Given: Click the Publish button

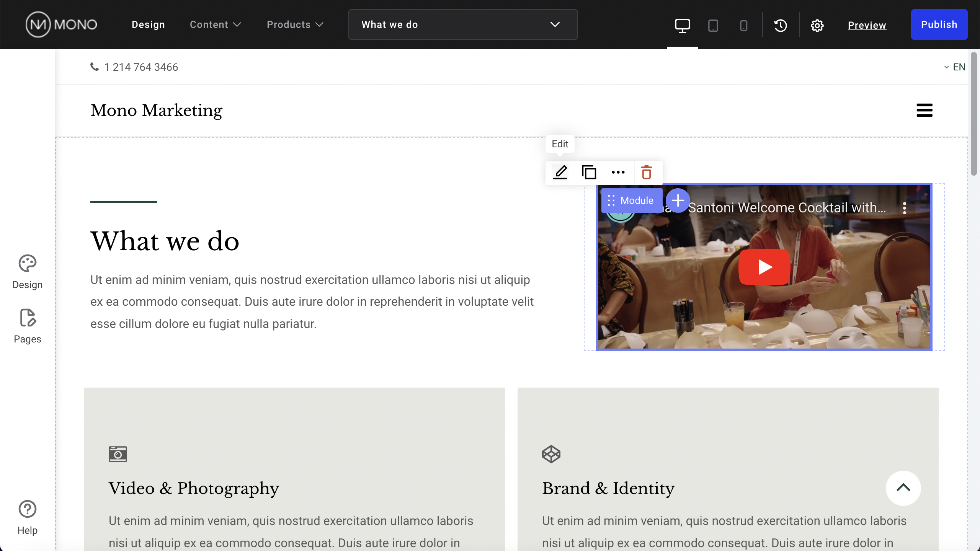Looking at the screenshot, I should [939, 24].
